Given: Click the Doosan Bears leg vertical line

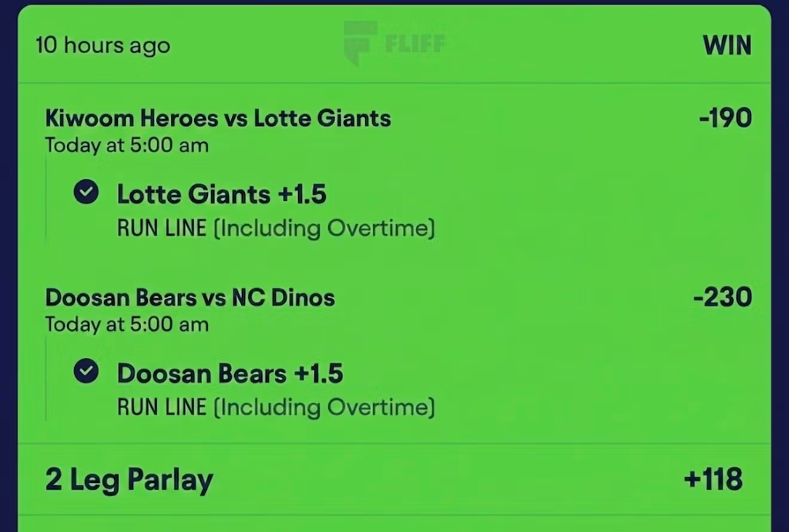Looking at the screenshot, I should tap(47, 379).
